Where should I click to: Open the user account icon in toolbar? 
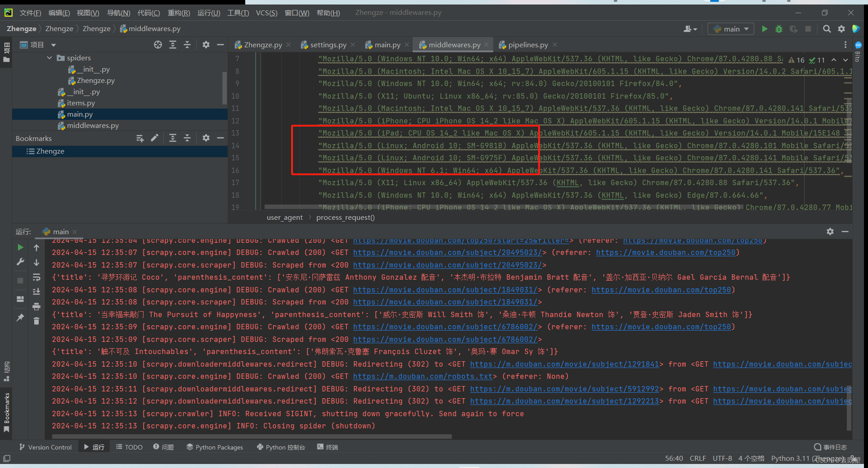(690, 29)
